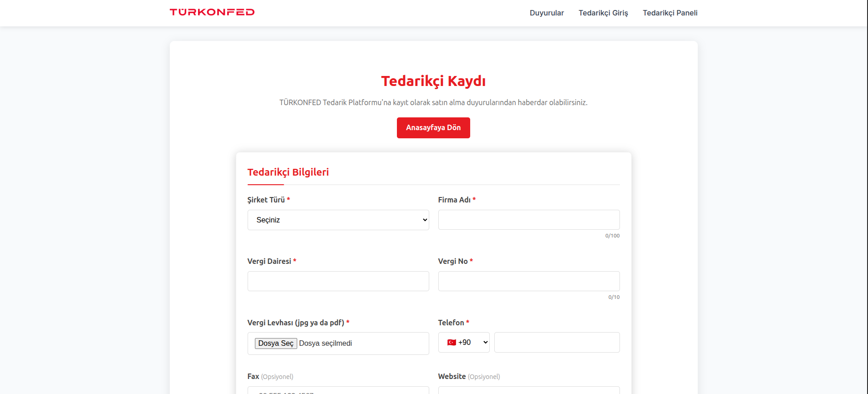Click the Tedarikçi Bilgileri section heading

pos(288,172)
